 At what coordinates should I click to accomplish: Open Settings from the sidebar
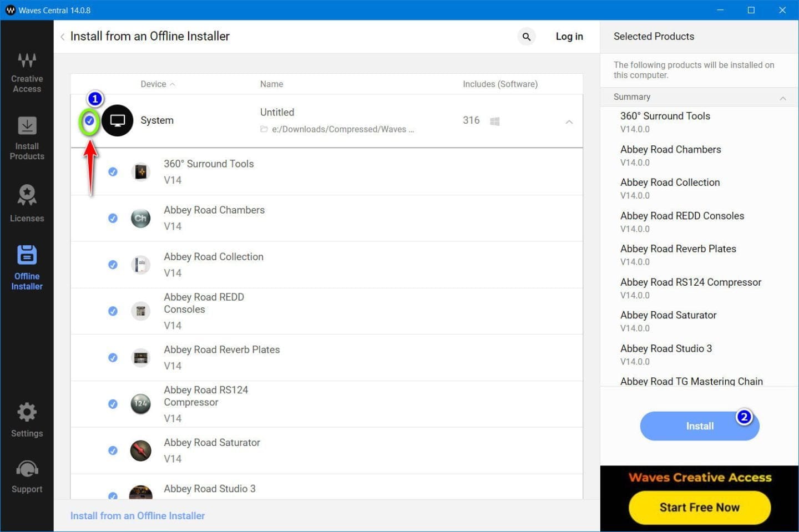coord(27,420)
